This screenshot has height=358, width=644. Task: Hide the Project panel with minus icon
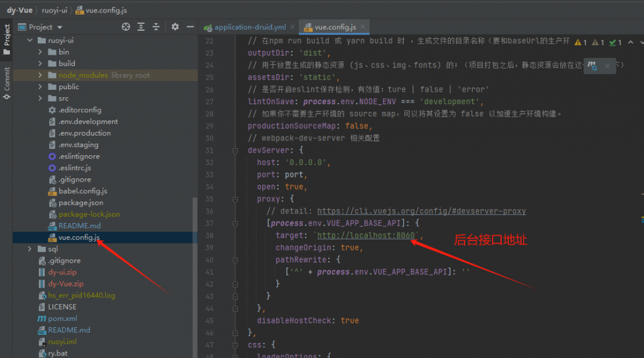[x=189, y=27]
